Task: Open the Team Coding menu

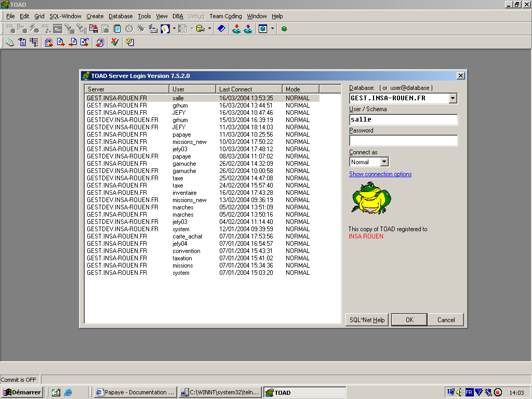Action: pyautogui.click(x=225, y=16)
